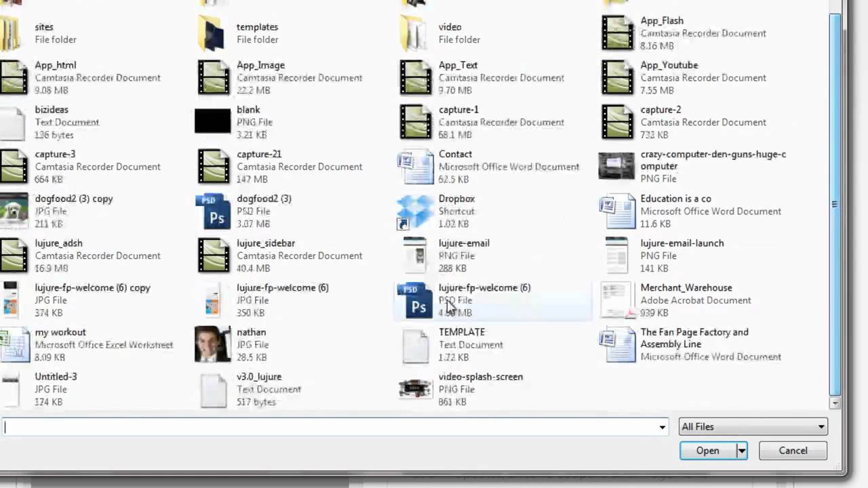The image size is (868, 488).
Task: Select the capture-2 recording icon
Action: coord(617,122)
